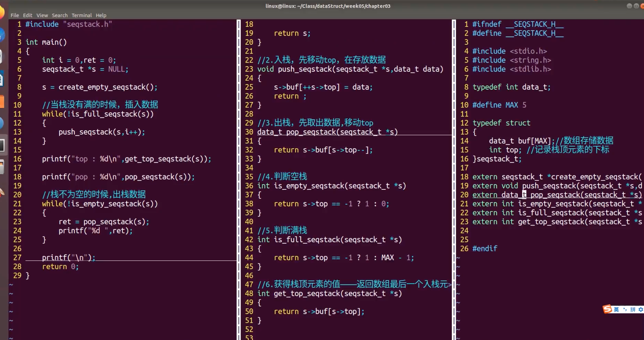Toggle the punctuation mode in input bar
Screen dimensions: 644x340
[625, 310]
